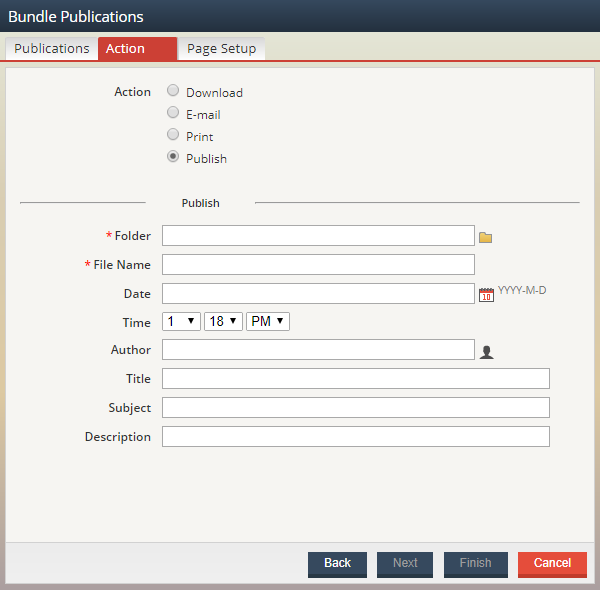The image size is (600, 590).
Task: Open the calendar date picker icon
Action: pyautogui.click(x=486, y=295)
